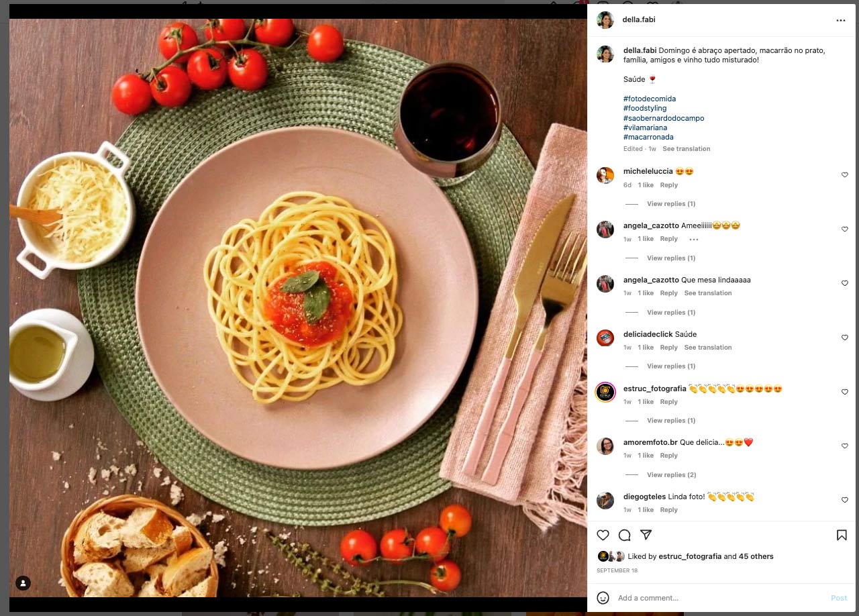Screen dimensions: 859x616
Task: Open the three-dot post options menu
Action: (x=841, y=20)
